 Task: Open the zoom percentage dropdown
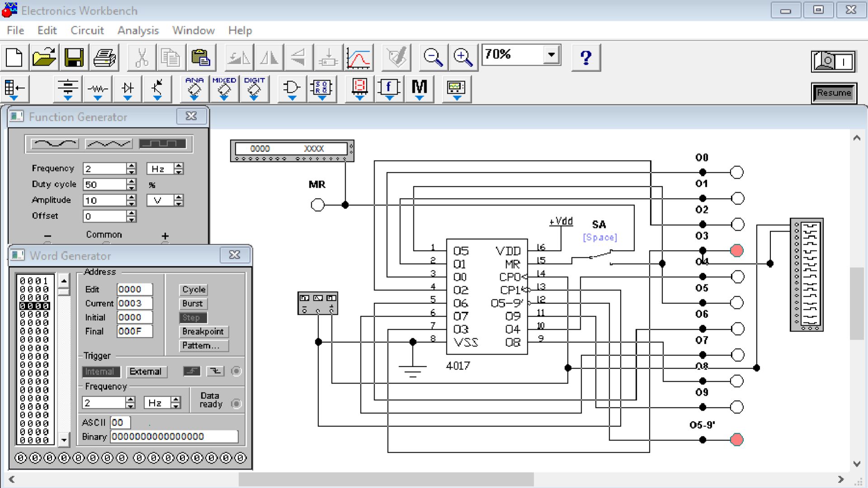coord(551,55)
